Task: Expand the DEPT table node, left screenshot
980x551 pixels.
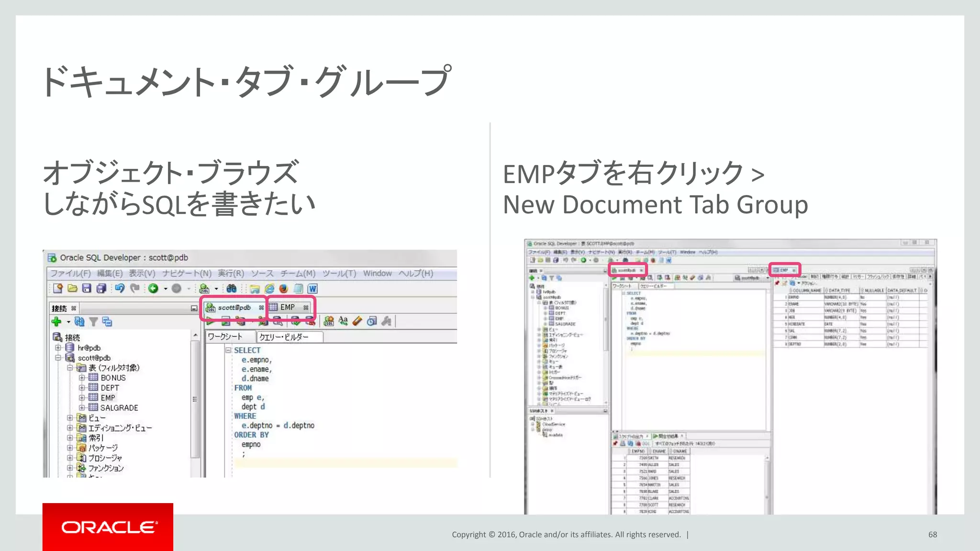Action: click(x=82, y=388)
